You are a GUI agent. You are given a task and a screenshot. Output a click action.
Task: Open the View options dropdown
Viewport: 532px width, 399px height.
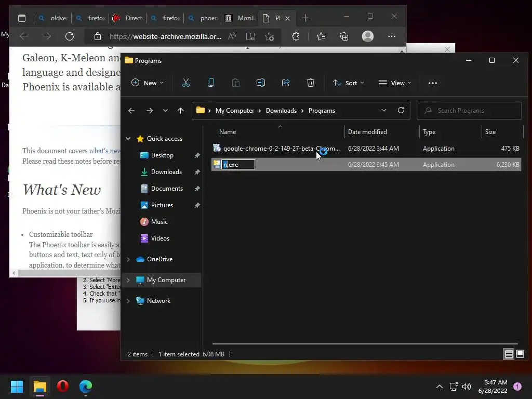click(395, 83)
